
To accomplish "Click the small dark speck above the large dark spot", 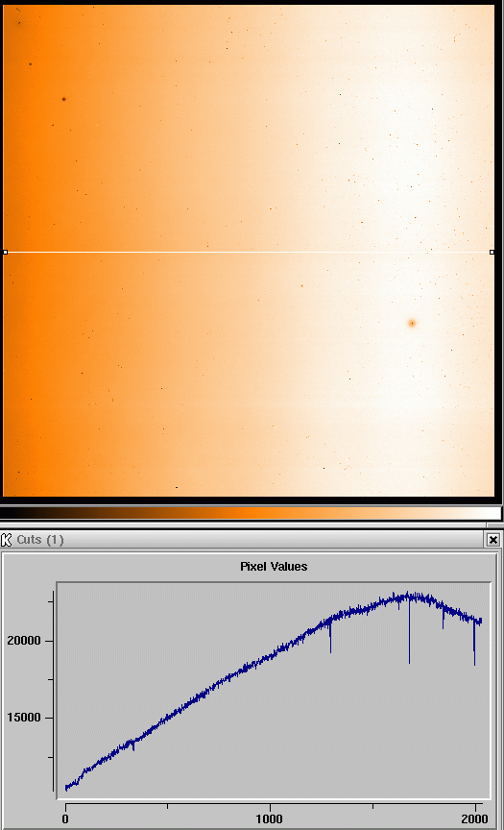I will coord(30,64).
